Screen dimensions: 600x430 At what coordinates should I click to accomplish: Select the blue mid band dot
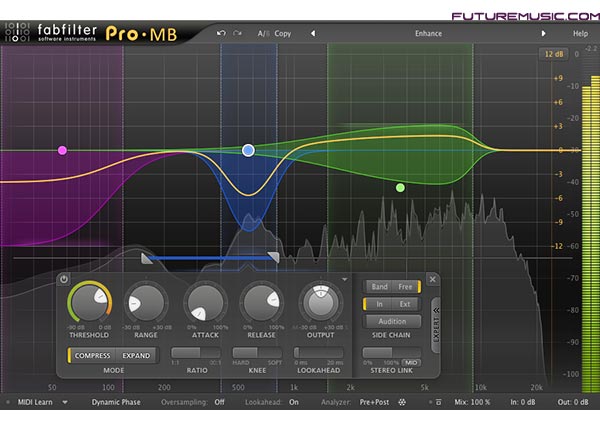[x=248, y=150]
